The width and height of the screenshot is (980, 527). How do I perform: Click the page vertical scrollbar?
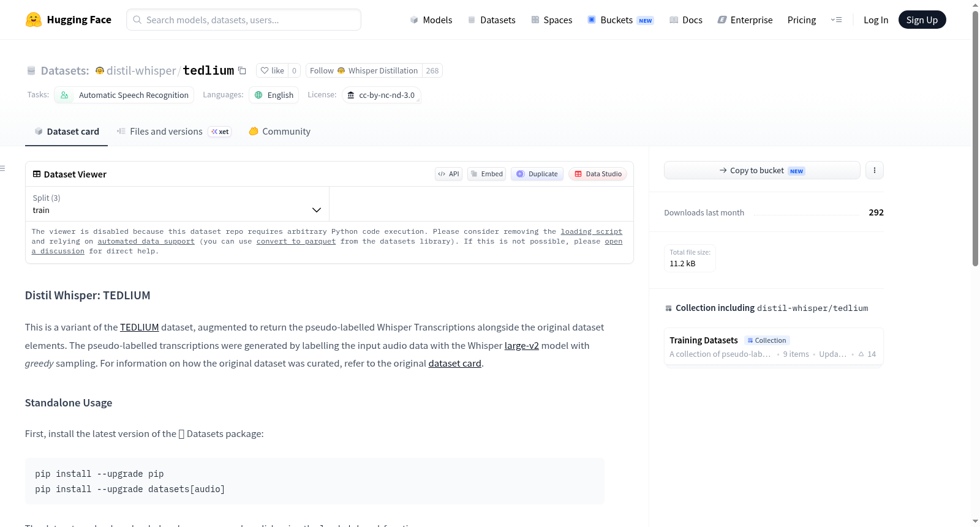pyautogui.click(x=975, y=138)
